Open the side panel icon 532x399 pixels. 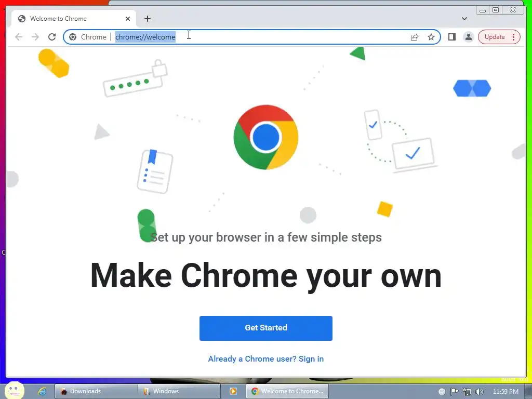click(451, 37)
